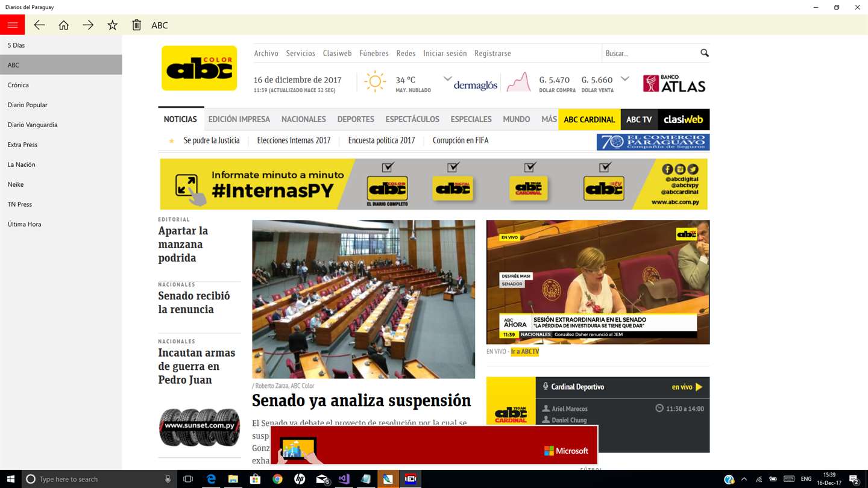Screen dimensions: 868x488
Task: Play Cardinal Deportivo live with the arrow
Action: pyautogui.click(x=699, y=387)
